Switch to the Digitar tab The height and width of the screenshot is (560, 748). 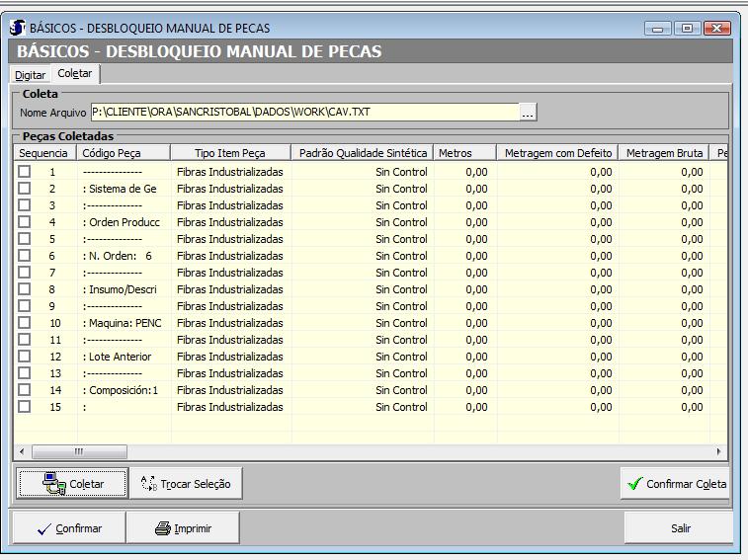[x=30, y=75]
